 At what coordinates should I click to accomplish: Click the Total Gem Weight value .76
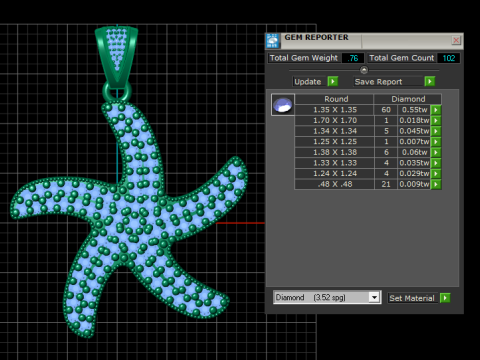pos(353,58)
